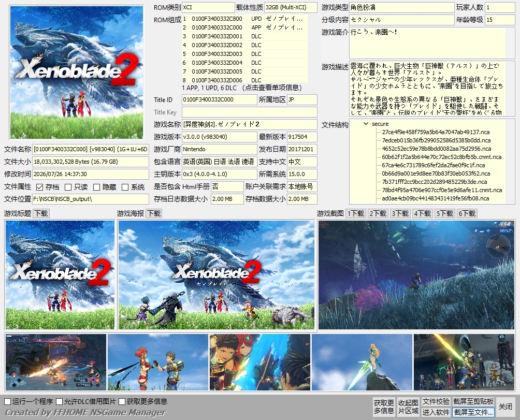Click the 载体性质 field 32GB (Multi-XCI)
The height and width of the screenshot is (420, 520).
[291, 7]
